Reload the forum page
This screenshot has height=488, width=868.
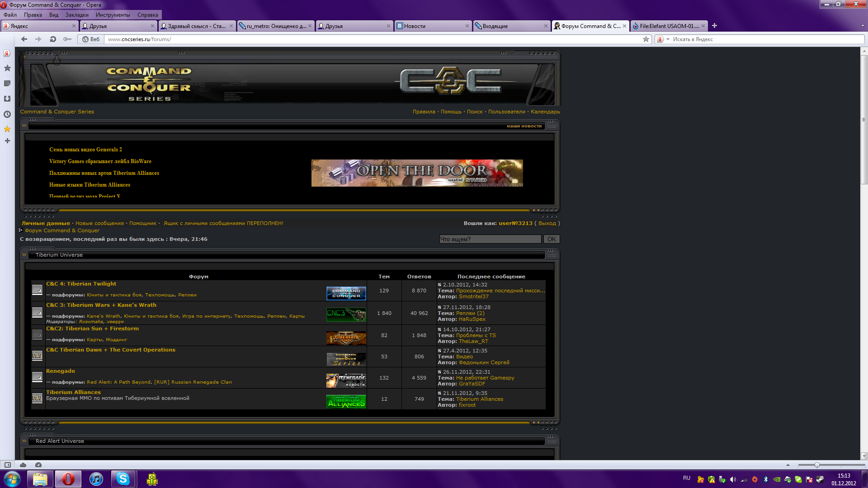(53, 39)
